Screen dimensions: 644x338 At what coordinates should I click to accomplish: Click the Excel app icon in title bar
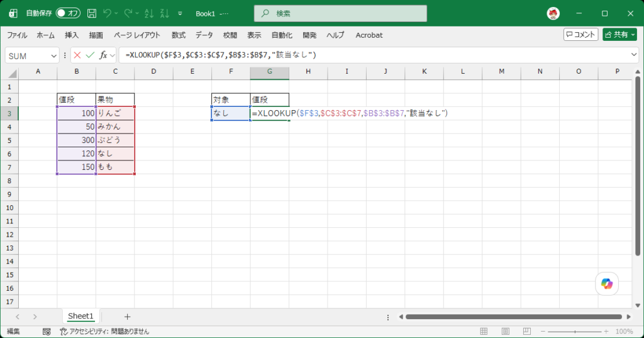[x=13, y=13]
